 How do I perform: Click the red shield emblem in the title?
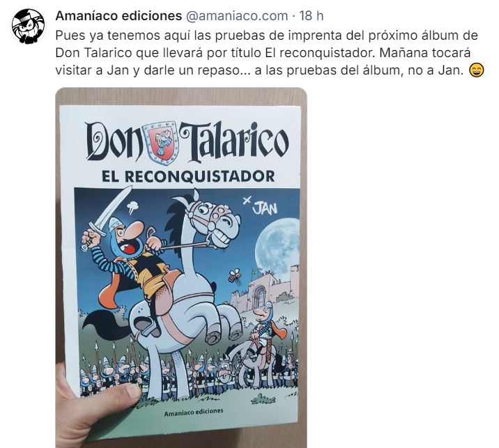[x=162, y=142]
